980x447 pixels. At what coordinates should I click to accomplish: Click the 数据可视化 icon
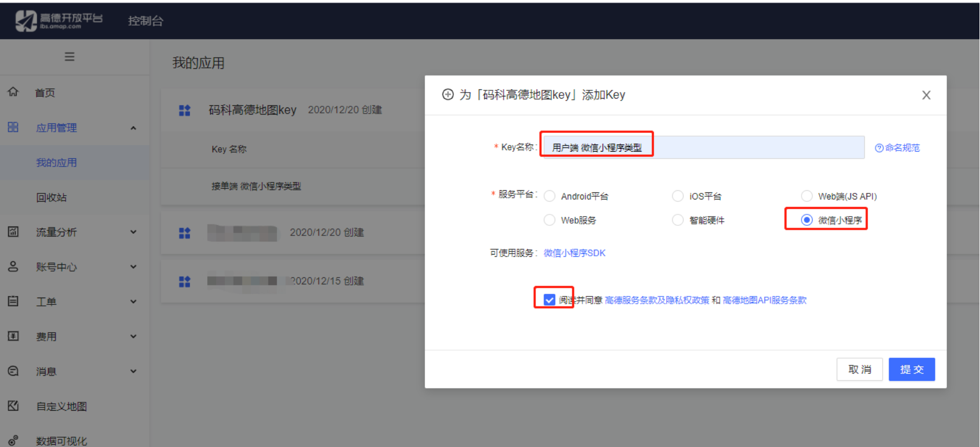coord(13,440)
